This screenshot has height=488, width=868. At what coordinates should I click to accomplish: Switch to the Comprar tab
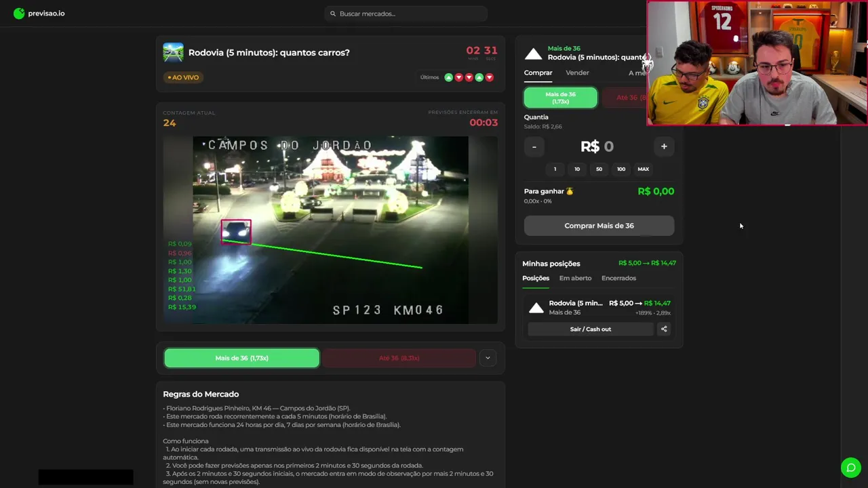538,73
